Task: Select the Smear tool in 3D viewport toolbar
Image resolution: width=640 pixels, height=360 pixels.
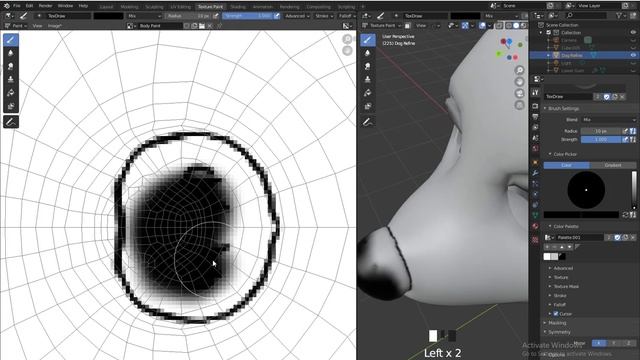Action: point(368,67)
